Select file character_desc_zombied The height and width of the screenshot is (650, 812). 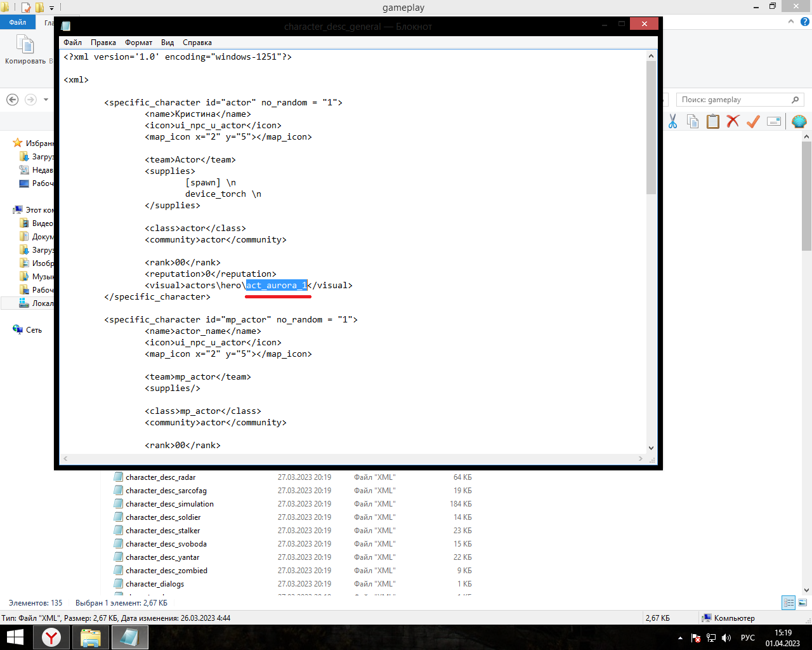pos(167,571)
